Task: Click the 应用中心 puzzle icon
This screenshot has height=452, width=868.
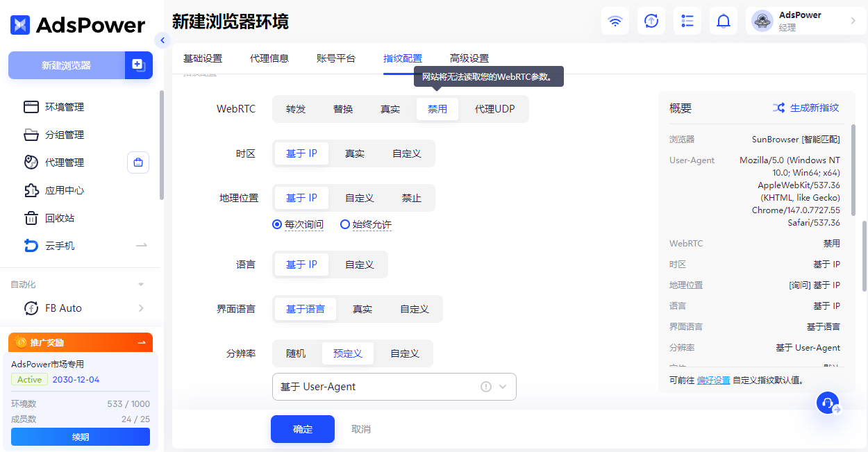Action: [x=31, y=190]
